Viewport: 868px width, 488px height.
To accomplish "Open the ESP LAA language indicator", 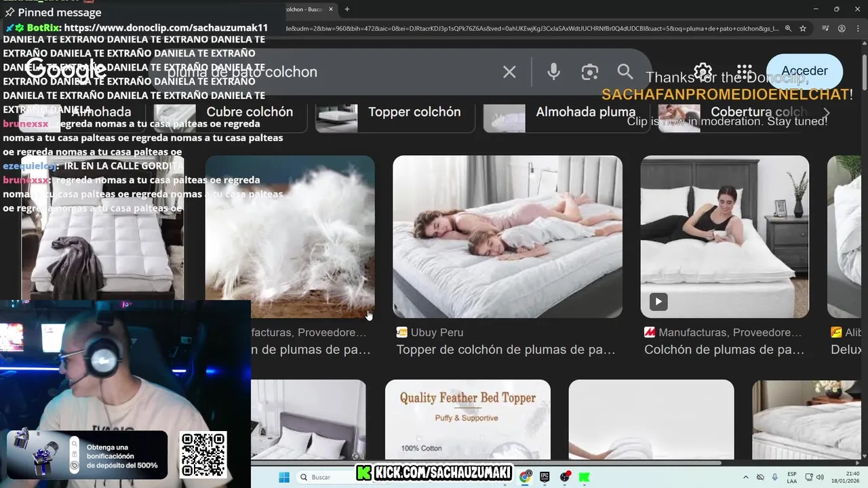I will (x=792, y=477).
